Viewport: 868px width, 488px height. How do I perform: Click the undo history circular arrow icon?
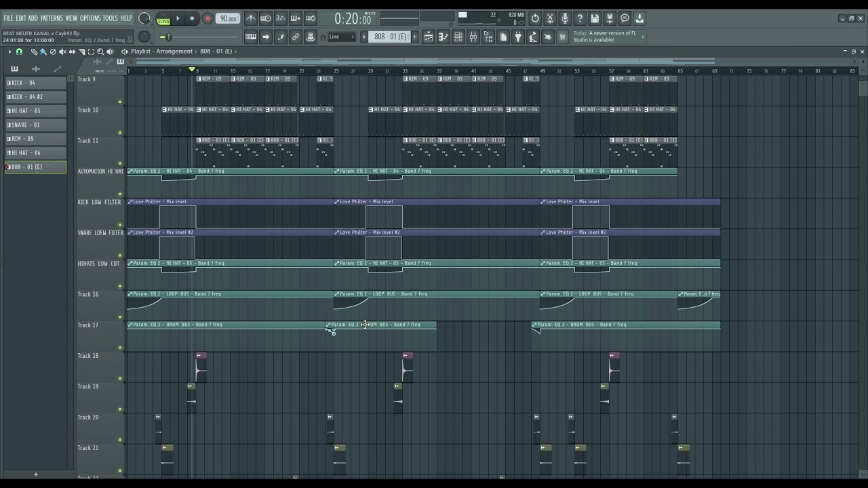point(535,19)
